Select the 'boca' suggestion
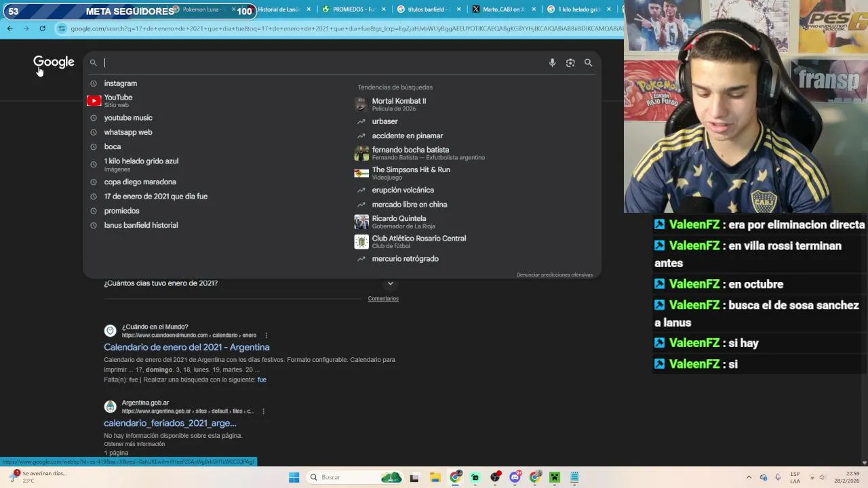The image size is (868, 488). point(112,146)
